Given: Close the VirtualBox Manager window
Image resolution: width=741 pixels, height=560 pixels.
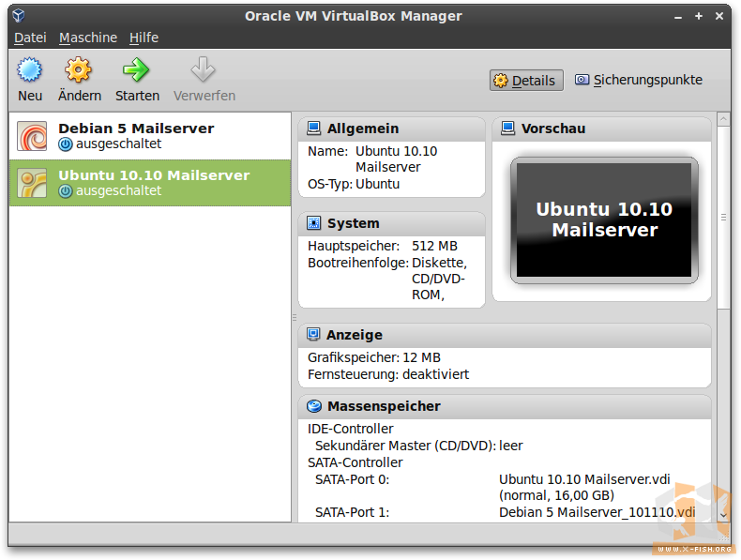Looking at the screenshot, I should tap(718, 16).
